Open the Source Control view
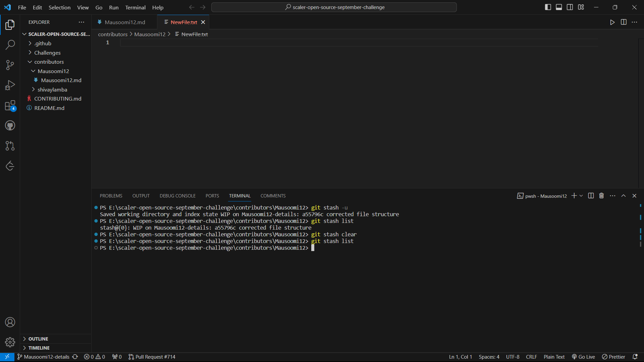The image size is (644, 362). [x=10, y=65]
